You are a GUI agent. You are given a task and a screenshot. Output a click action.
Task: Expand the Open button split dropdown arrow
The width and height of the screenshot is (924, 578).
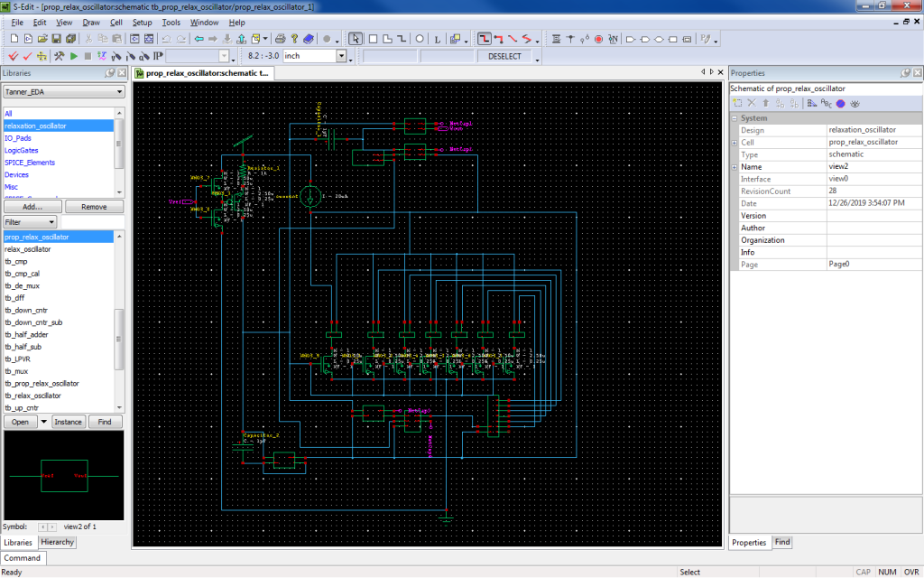coord(42,421)
